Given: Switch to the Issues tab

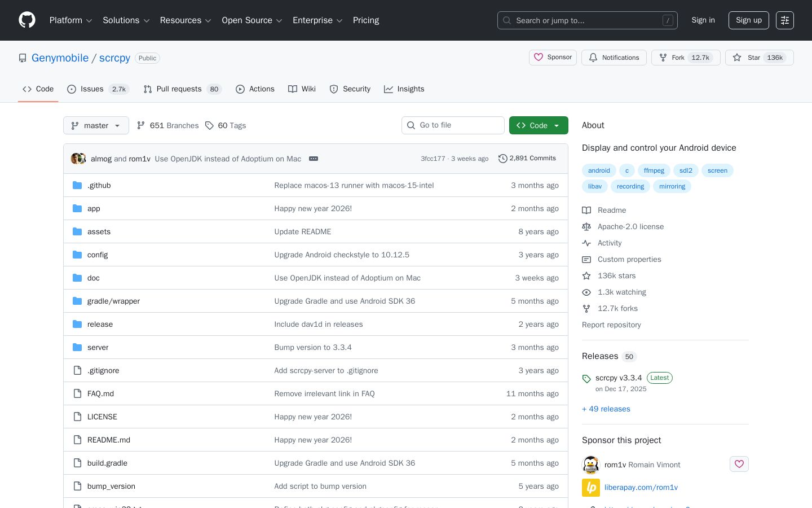Looking at the screenshot, I should [x=98, y=89].
